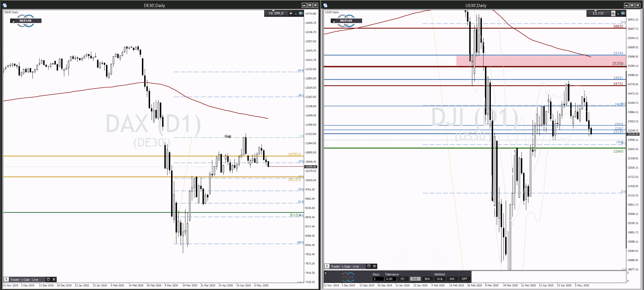Click the Trader's Club icon in DE30 window
The image size is (644, 290).
click(x=6, y=279)
